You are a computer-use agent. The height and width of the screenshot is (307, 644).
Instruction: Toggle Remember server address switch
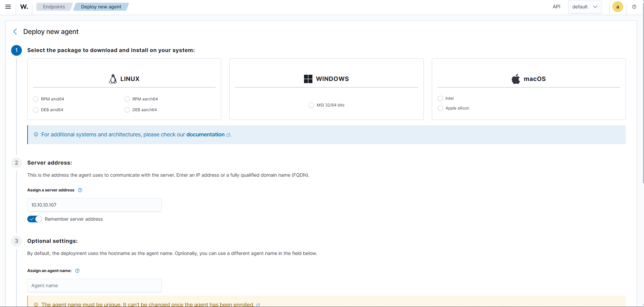pyautogui.click(x=35, y=219)
